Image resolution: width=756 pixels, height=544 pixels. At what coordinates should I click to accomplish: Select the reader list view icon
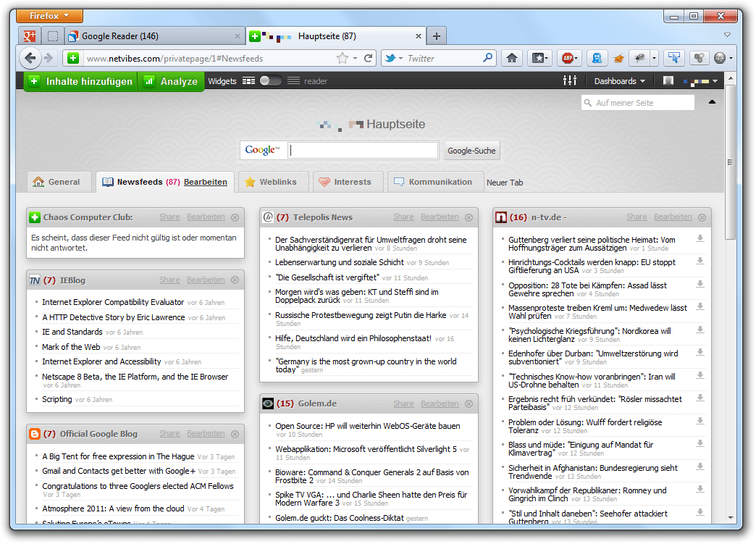293,80
